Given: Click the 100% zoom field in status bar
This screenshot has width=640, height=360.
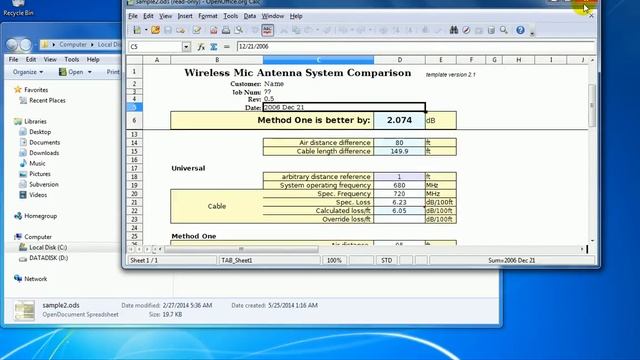Looking at the screenshot, I should pos(334,260).
